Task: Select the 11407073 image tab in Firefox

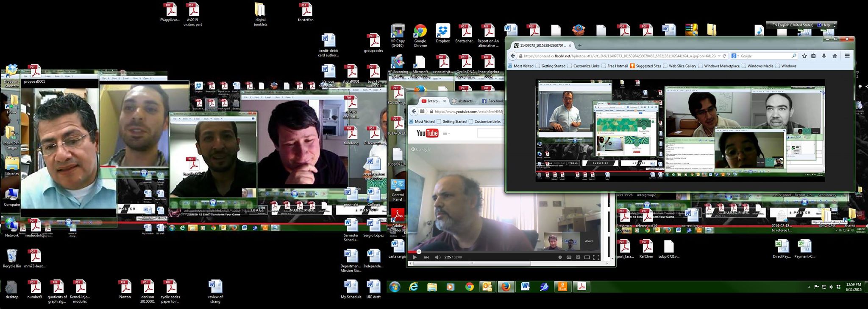Action: click(542, 45)
